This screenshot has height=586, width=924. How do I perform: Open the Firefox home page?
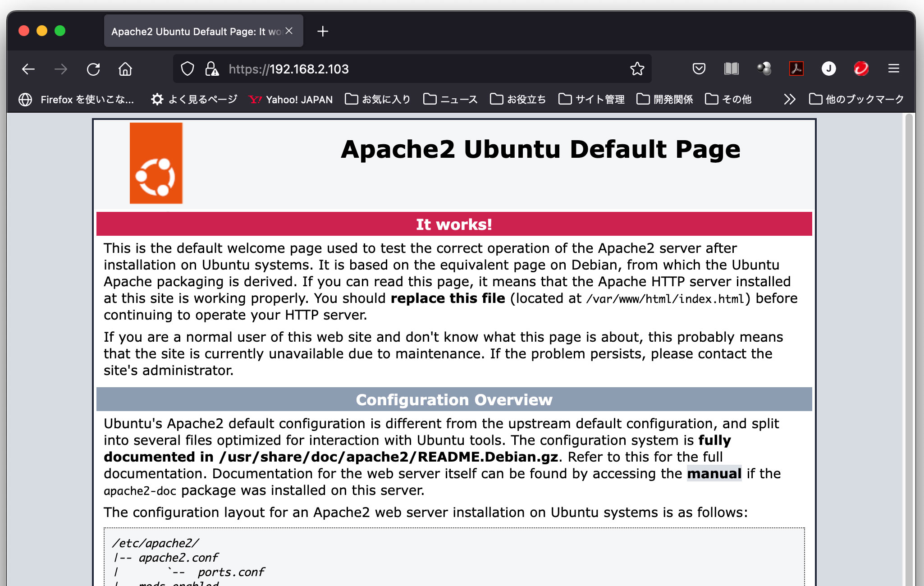[125, 69]
